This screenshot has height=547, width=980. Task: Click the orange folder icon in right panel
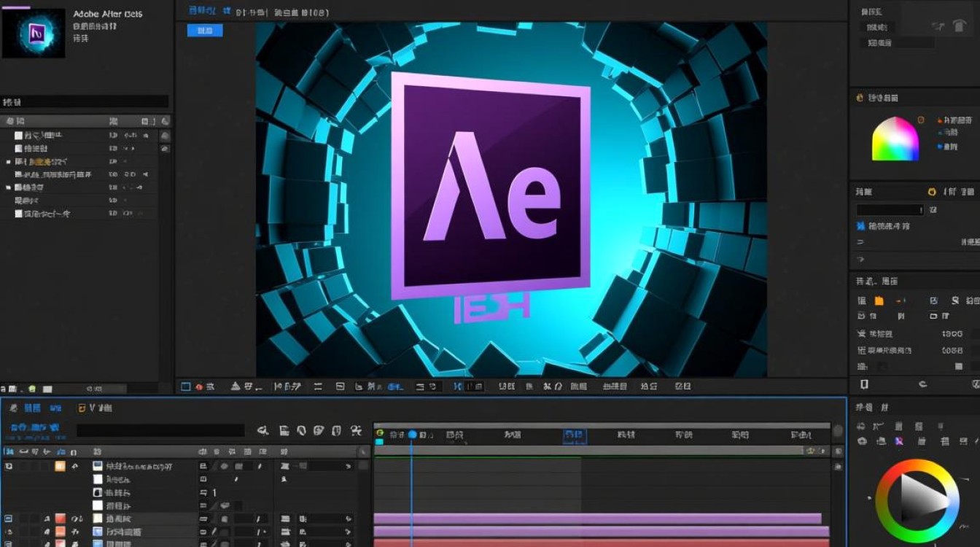(x=879, y=300)
